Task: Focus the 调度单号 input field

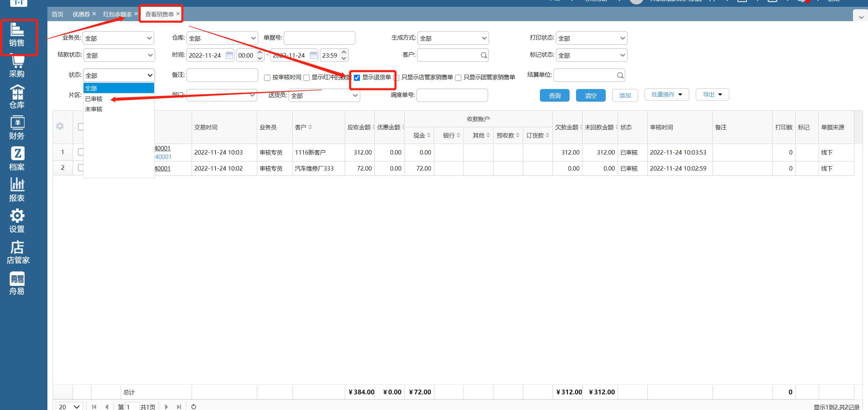Action: coord(452,96)
